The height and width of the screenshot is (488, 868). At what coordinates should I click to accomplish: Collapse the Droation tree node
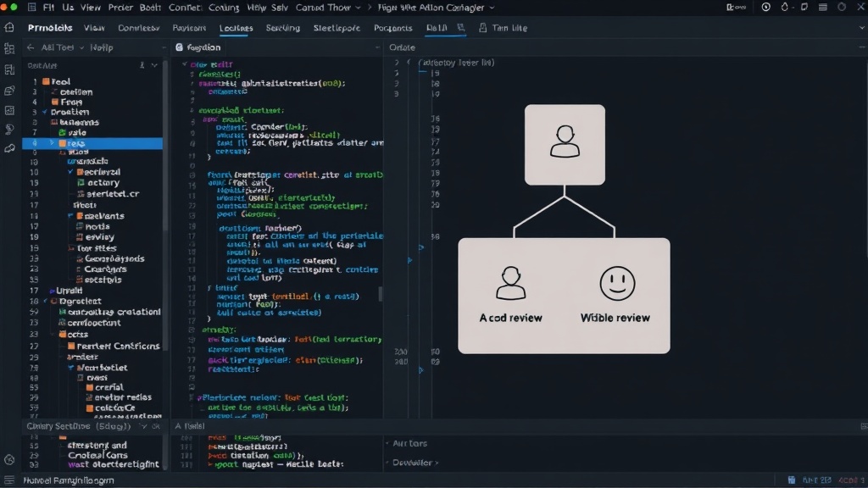click(45, 112)
